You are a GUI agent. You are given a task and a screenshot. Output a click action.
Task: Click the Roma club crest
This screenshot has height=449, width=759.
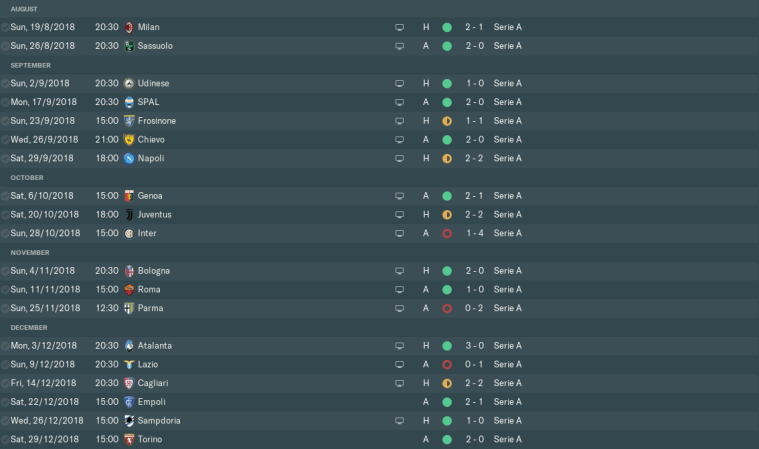pyautogui.click(x=129, y=289)
